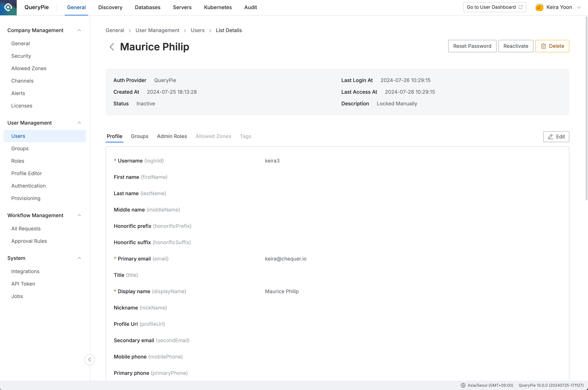
Task: Switch to the Admin Roles tab
Action: [172, 136]
